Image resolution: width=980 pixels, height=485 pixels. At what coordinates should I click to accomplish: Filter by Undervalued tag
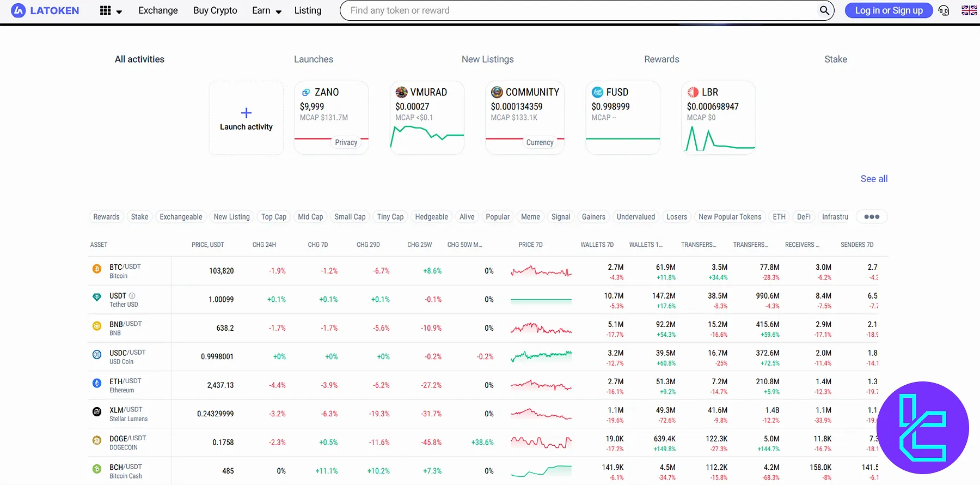click(636, 216)
